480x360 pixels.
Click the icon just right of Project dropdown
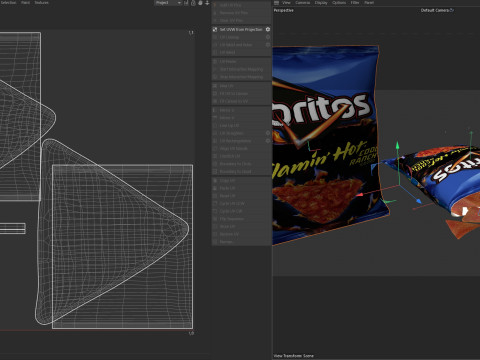186,3
